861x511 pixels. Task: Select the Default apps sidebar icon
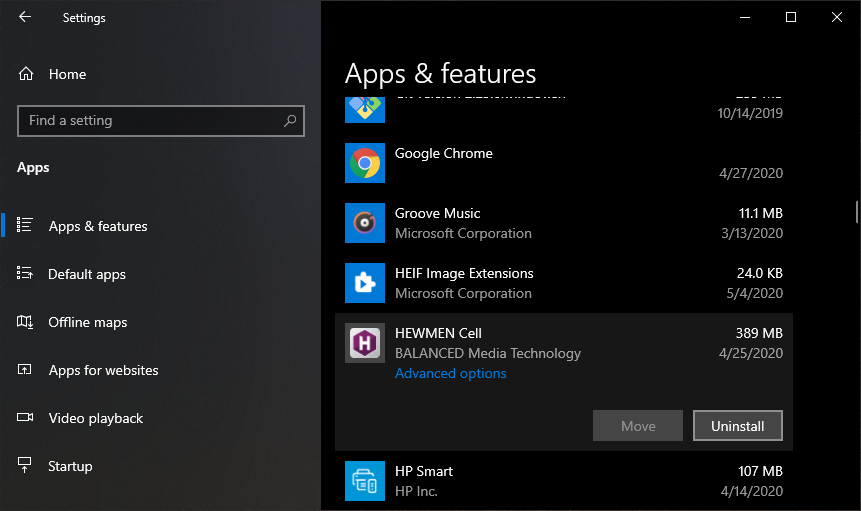[x=24, y=273]
